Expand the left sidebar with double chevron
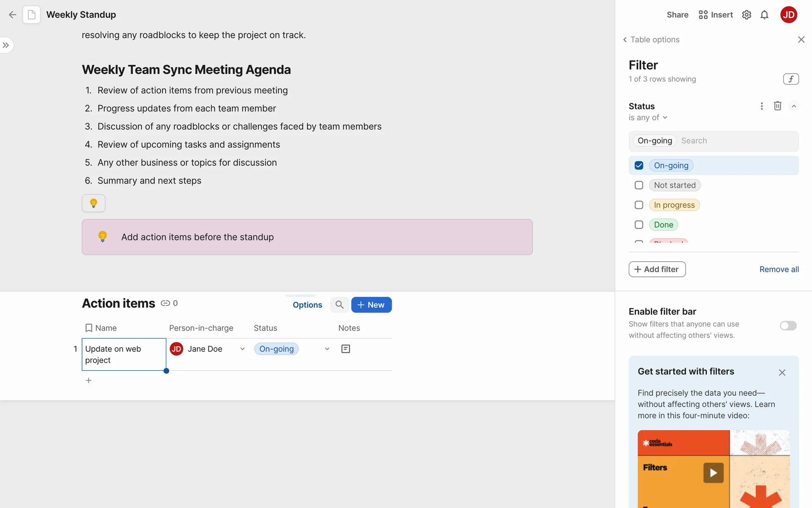812x508 pixels. (x=6, y=45)
